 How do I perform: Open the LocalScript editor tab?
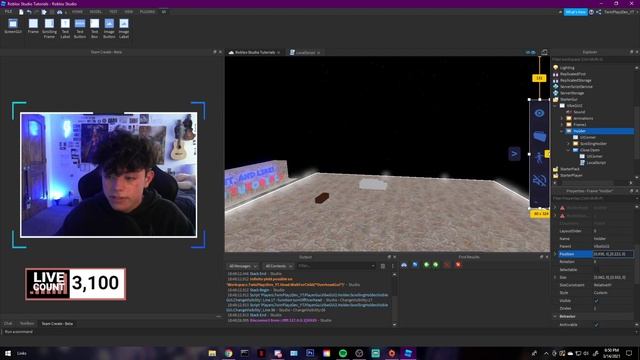point(305,52)
